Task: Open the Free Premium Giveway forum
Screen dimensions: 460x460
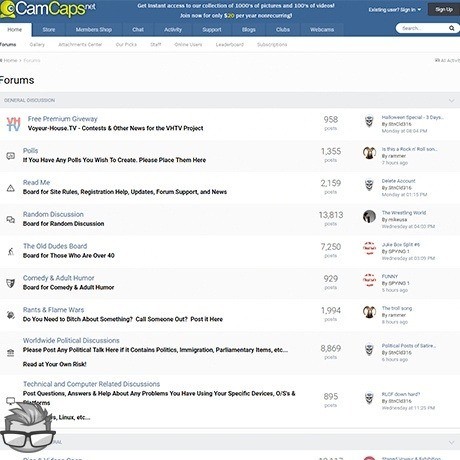Action: click(x=62, y=119)
